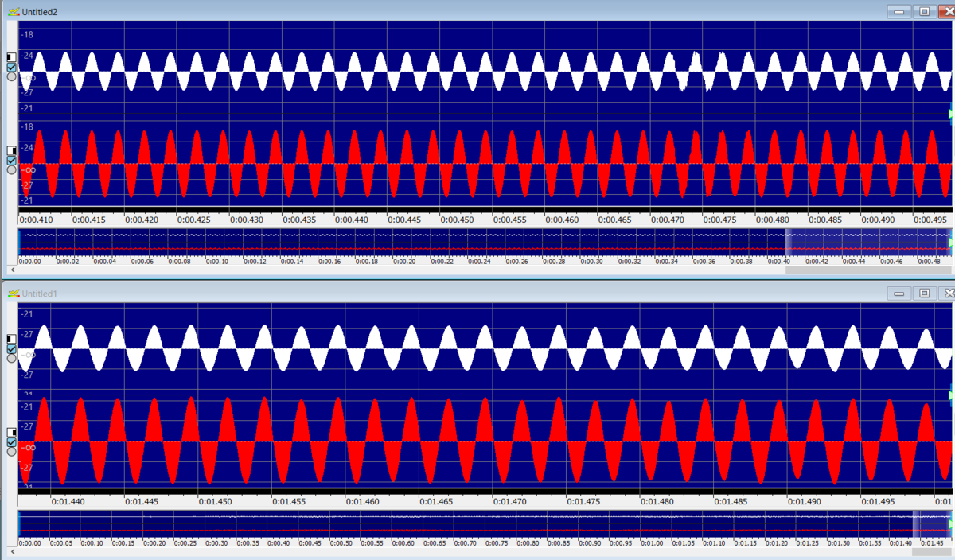Click 0:01.25 in the Untitled1 overview ruler
The width and height of the screenshot is (955, 560).
807,542
